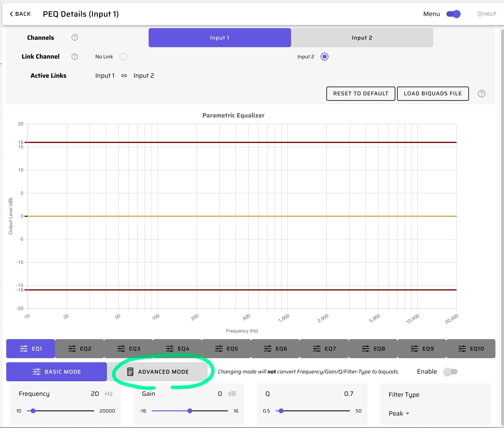Click the help icon beside Link Channel
Image resolution: width=504 pixels, height=428 pixels.
(x=75, y=56)
